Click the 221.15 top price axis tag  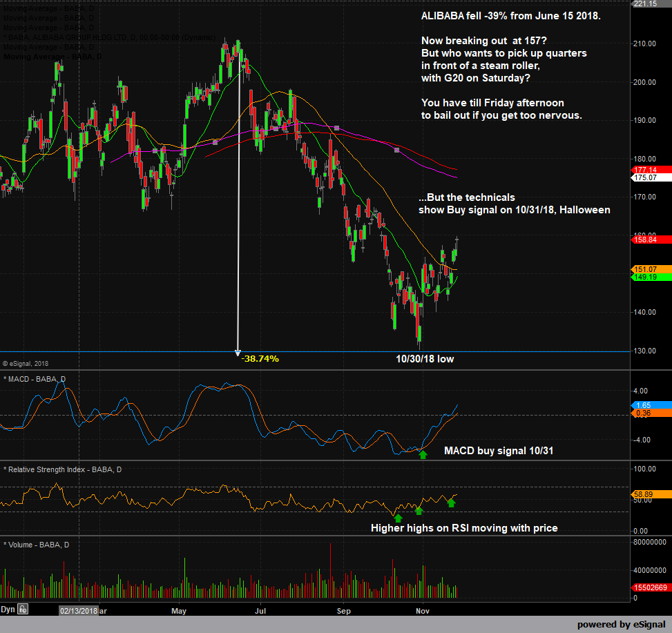pos(651,3)
